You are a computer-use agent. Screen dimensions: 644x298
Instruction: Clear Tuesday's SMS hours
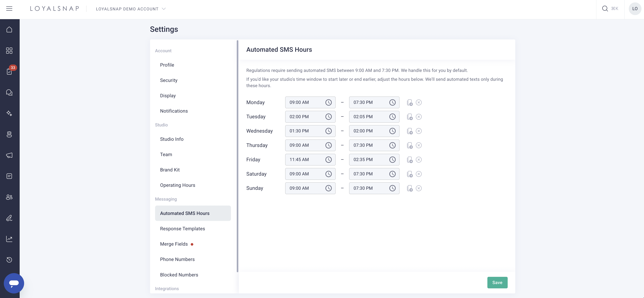[419, 117]
